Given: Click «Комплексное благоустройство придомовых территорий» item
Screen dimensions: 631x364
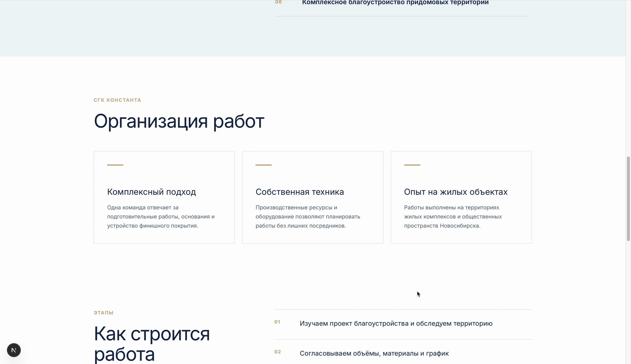Looking at the screenshot, I should [x=395, y=3].
